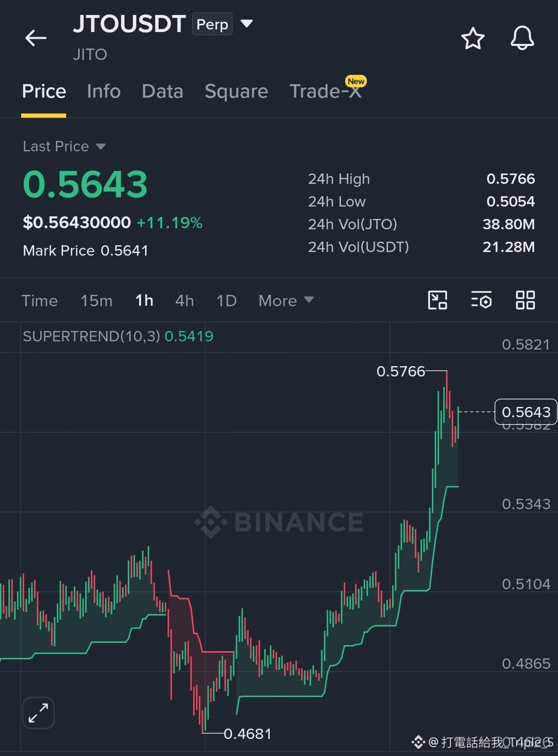Image resolution: width=558 pixels, height=756 pixels.
Task: Switch to the Data tab
Action: click(162, 91)
